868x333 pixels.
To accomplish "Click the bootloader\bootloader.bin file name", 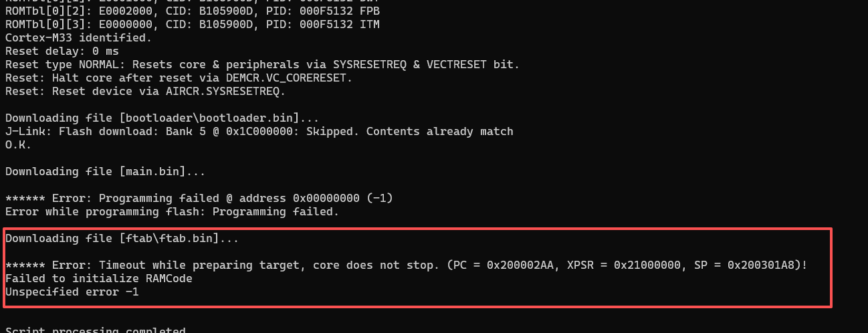I will click(x=212, y=118).
